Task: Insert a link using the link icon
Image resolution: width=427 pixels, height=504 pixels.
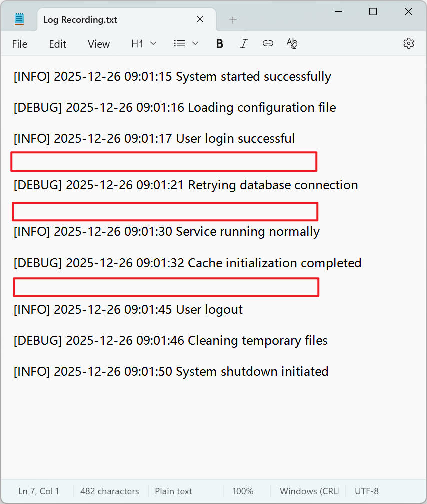Action: point(268,44)
